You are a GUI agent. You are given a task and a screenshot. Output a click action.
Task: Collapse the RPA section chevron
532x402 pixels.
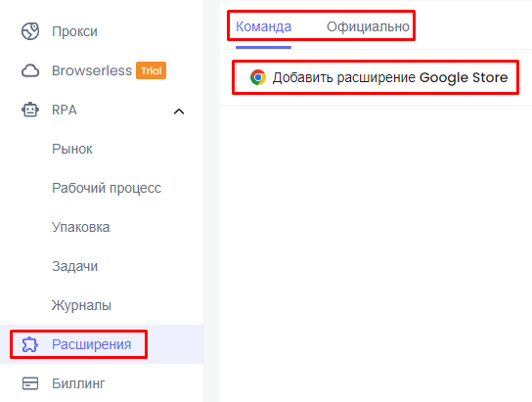pyautogui.click(x=179, y=111)
